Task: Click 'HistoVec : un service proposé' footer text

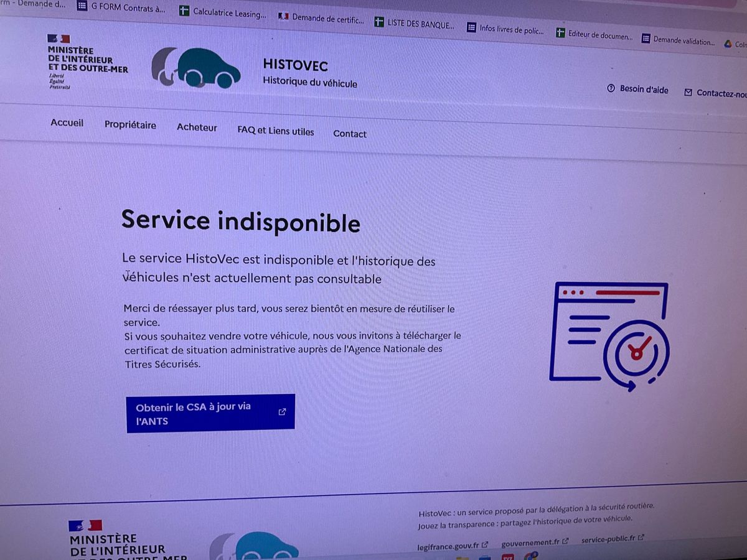Action: point(536,510)
